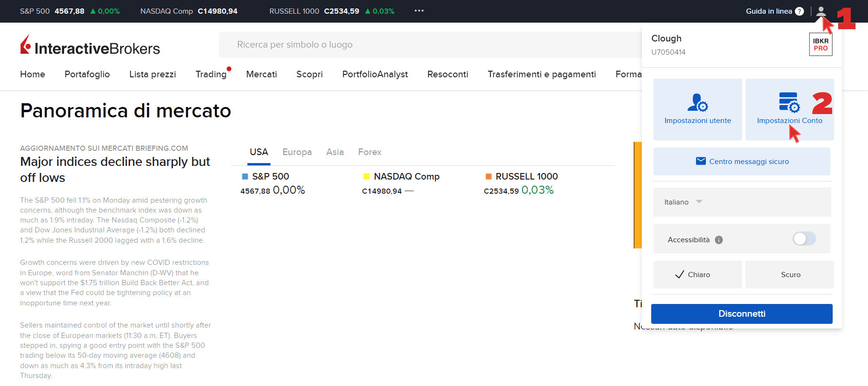Image resolution: width=868 pixels, height=386 pixels.
Task: Click the RUSSELL 1000 ticker in top bar
Action: 332,11
